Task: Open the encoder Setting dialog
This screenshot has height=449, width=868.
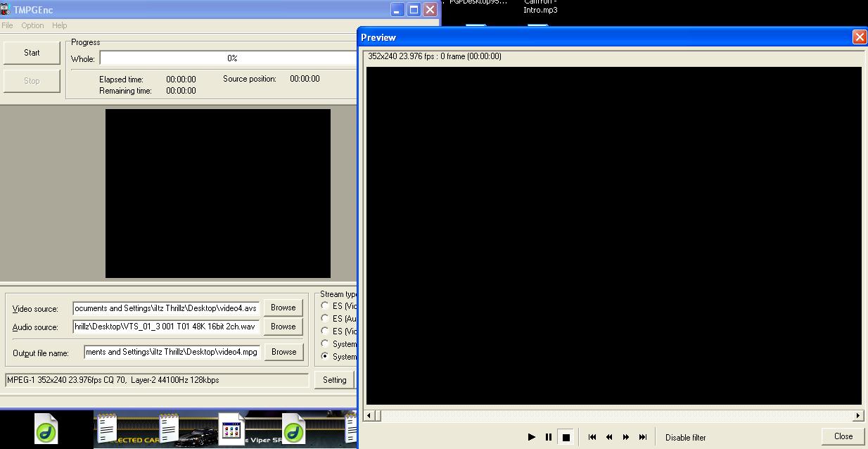Action: pyautogui.click(x=335, y=380)
